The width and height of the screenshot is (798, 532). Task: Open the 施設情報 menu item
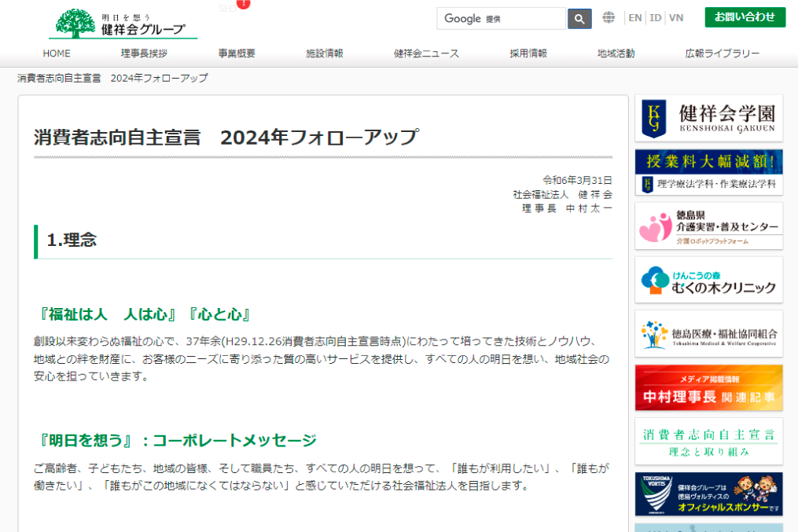coord(325,53)
